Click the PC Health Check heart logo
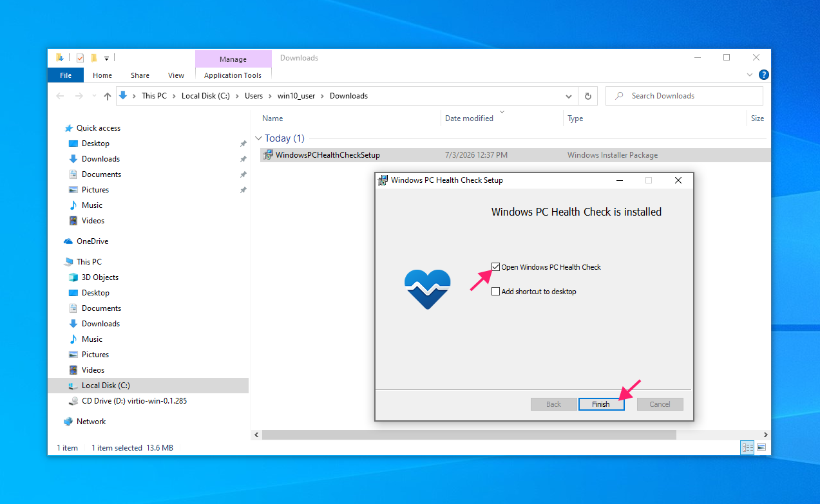This screenshot has height=504, width=820. [x=428, y=289]
